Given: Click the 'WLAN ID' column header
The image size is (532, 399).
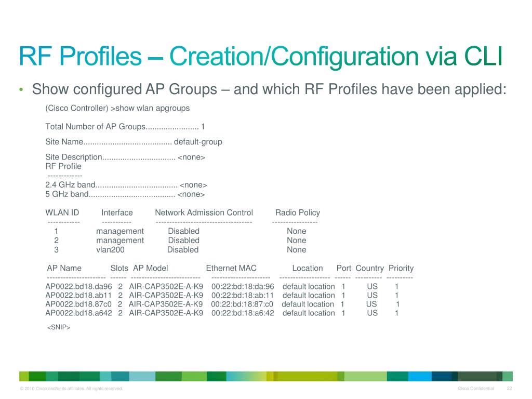Looking at the screenshot, I should (62, 212).
